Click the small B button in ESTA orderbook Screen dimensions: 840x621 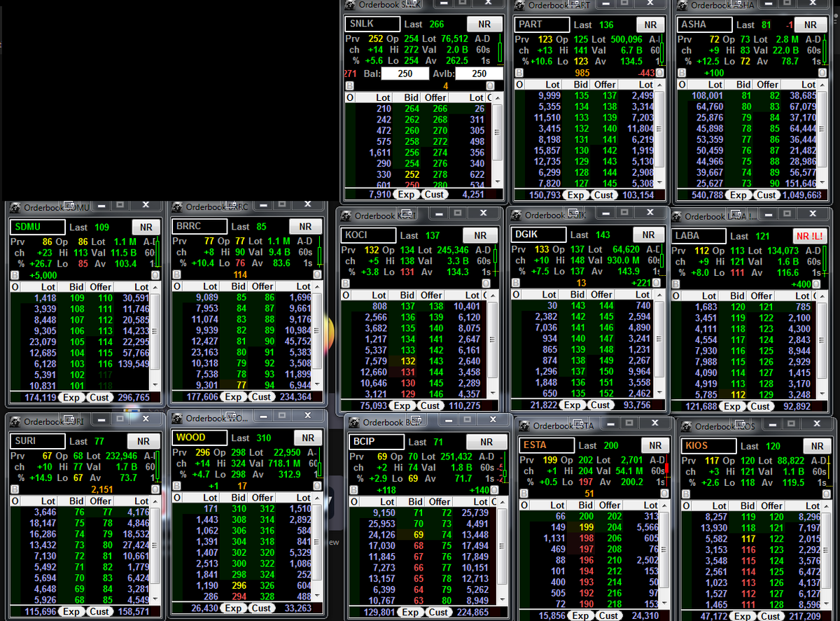pos(524,493)
